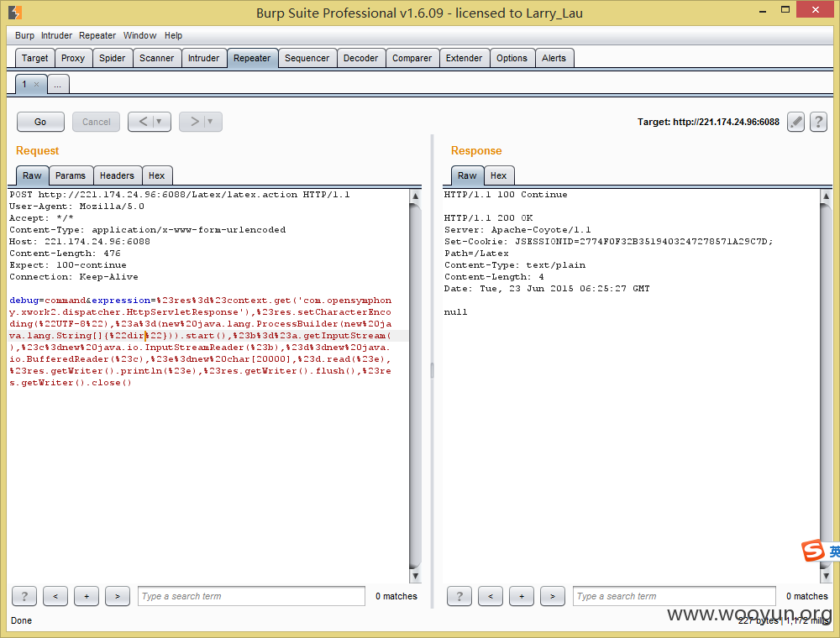Viewport: 840px width, 638px height.
Task: Open the Burp menu
Action: click(x=24, y=35)
